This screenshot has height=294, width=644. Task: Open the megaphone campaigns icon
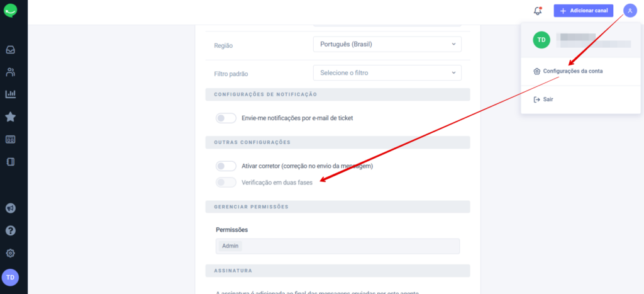[10, 208]
